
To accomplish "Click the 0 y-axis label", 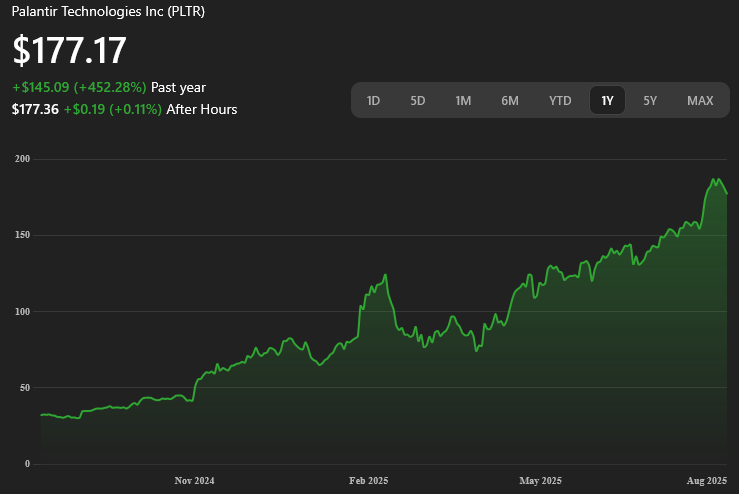I will (27, 464).
